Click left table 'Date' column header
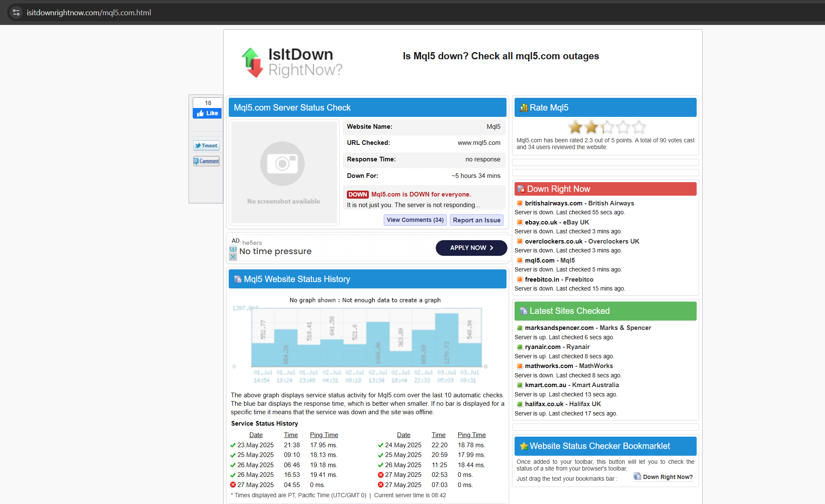This screenshot has width=825, height=504. pyautogui.click(x=256, y=435)
